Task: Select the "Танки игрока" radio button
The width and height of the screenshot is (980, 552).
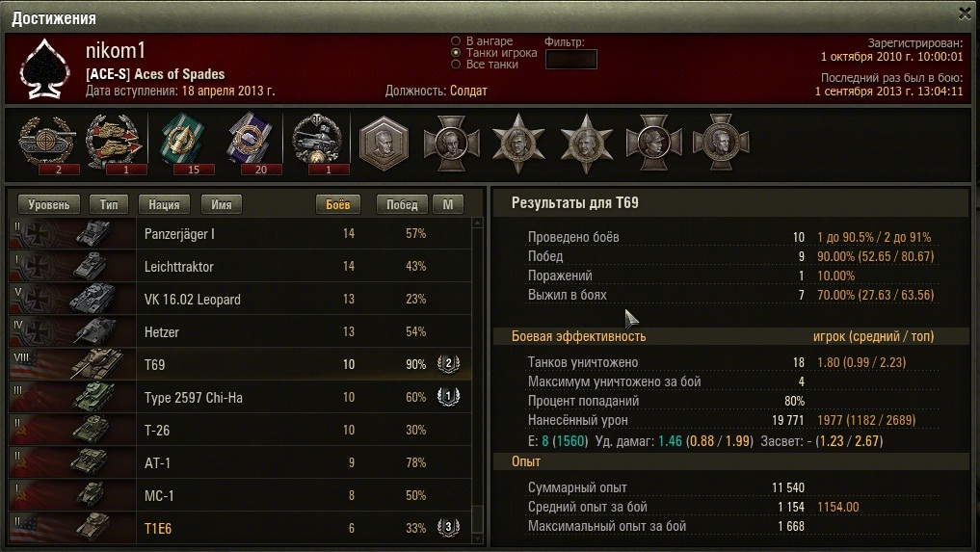Action: click(x=456, y=53)
